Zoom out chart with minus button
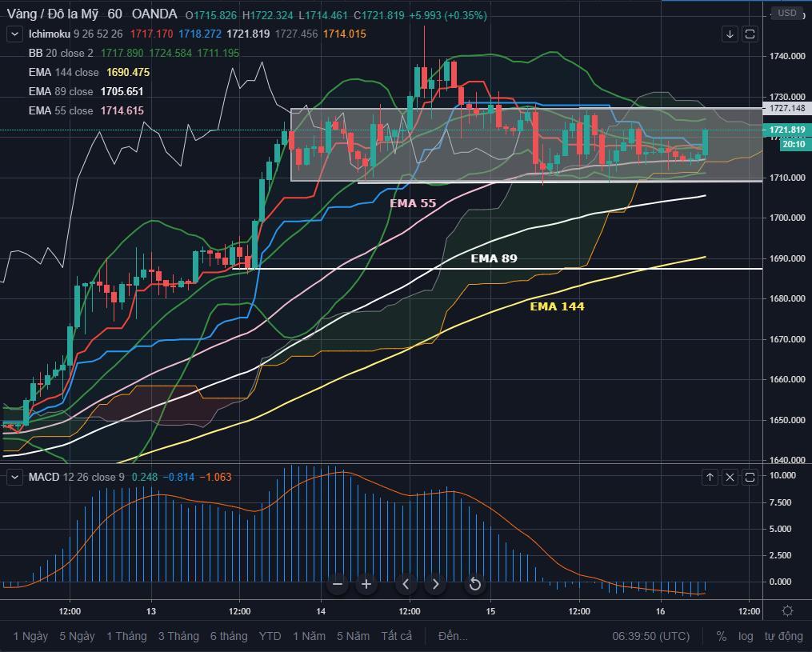 point(337,584)
